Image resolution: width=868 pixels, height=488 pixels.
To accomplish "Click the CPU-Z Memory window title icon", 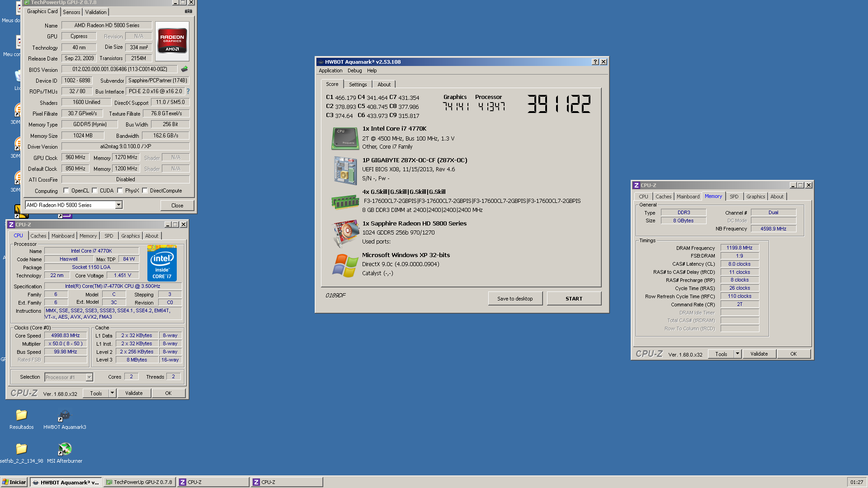I will [637, 185].
